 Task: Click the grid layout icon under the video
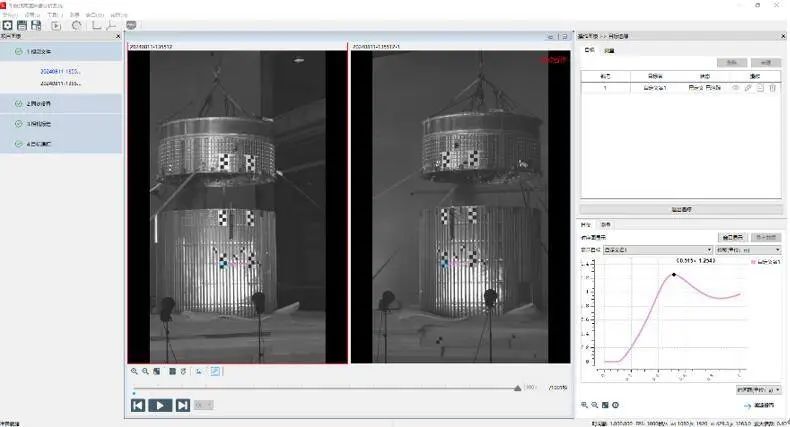pyautogui.click(x=172, y=371)
